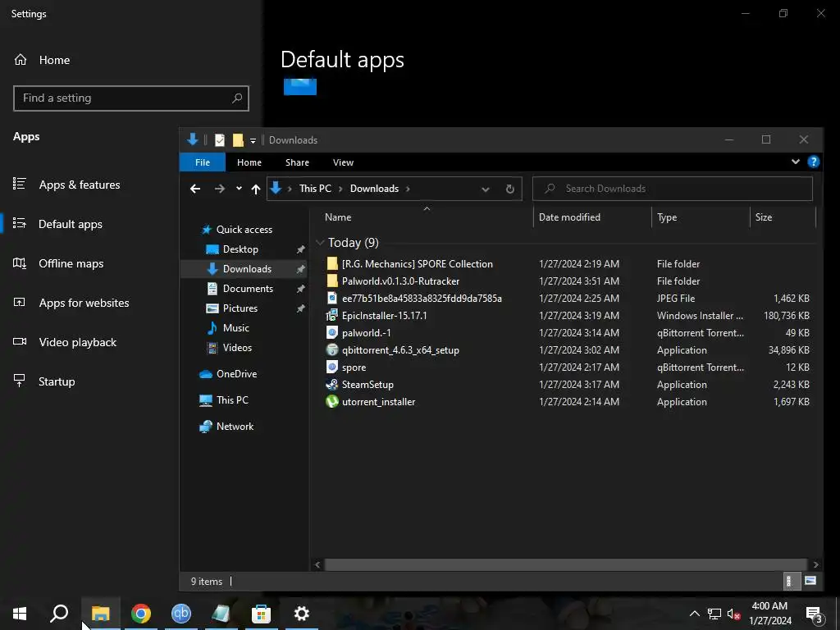This screenshot has width=840, height=630.
Task: Open Google Chrome from the taskbar
Action: click(x=141, y=614)
